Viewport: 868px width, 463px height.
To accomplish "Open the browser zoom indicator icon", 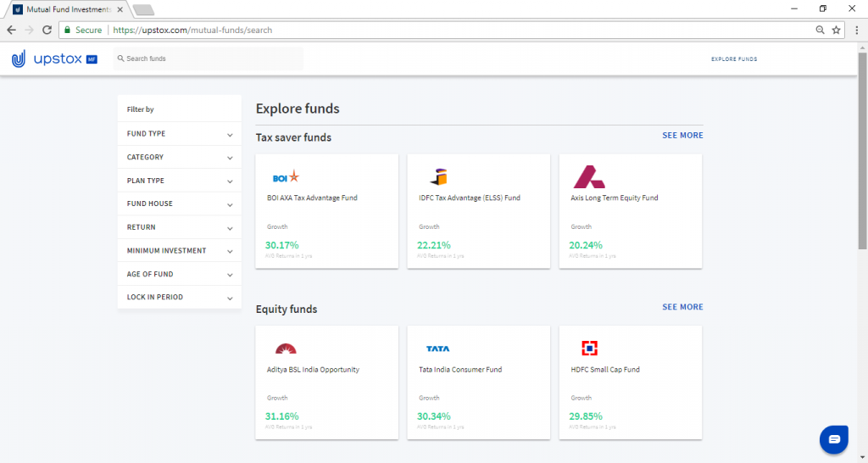I will 820,30.
